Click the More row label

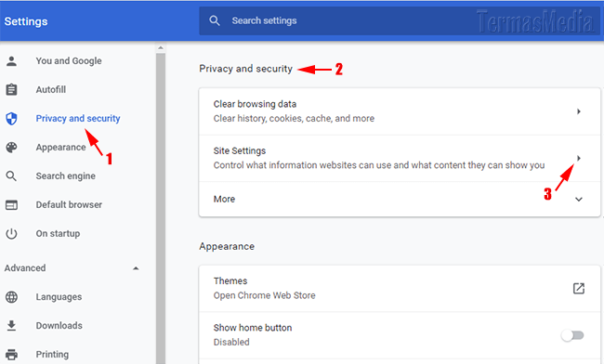224,200
